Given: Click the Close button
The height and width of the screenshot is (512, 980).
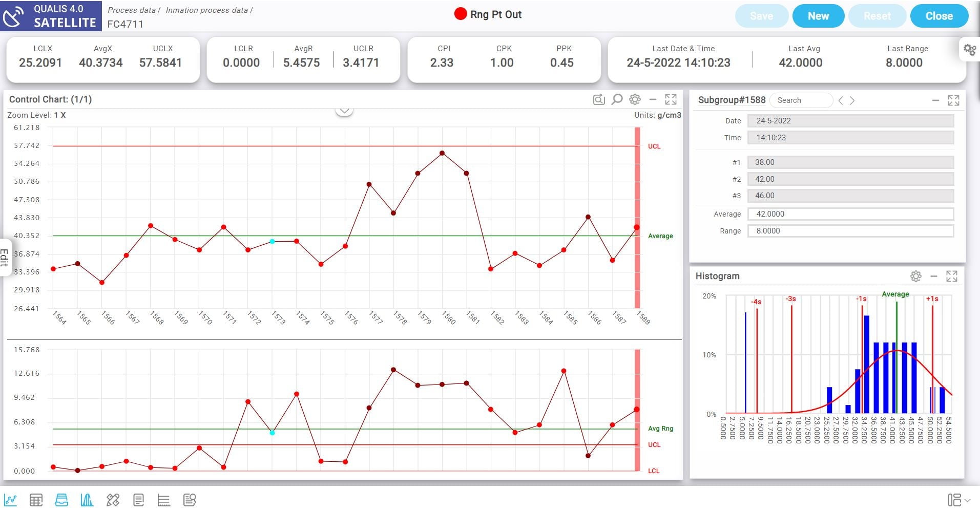Looking at the screenshot, I should tap(939, 16).
